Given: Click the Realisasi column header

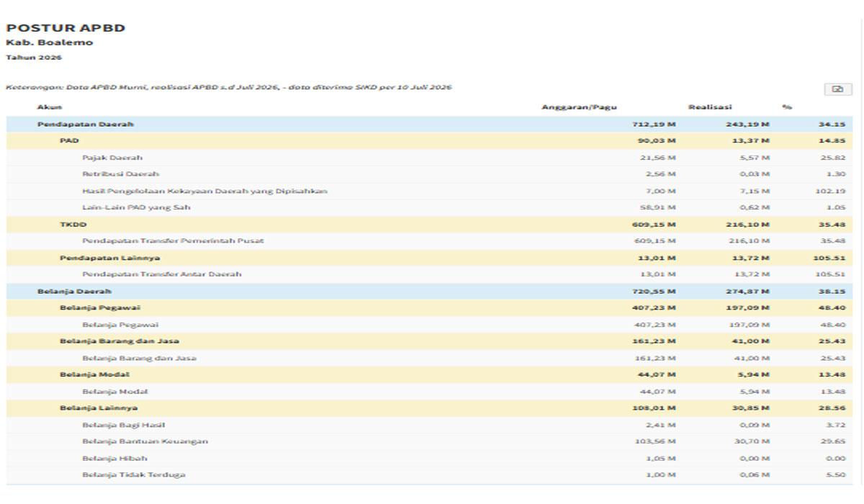Looking at the screenshot, I should [710, 107].
